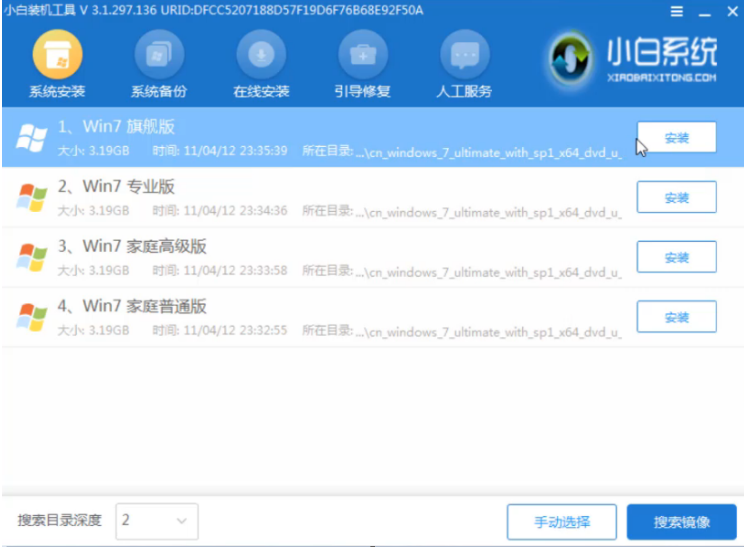The image size is (744, 547).
Task: Select the 在线安装 download icon
Action: (261, 54)
